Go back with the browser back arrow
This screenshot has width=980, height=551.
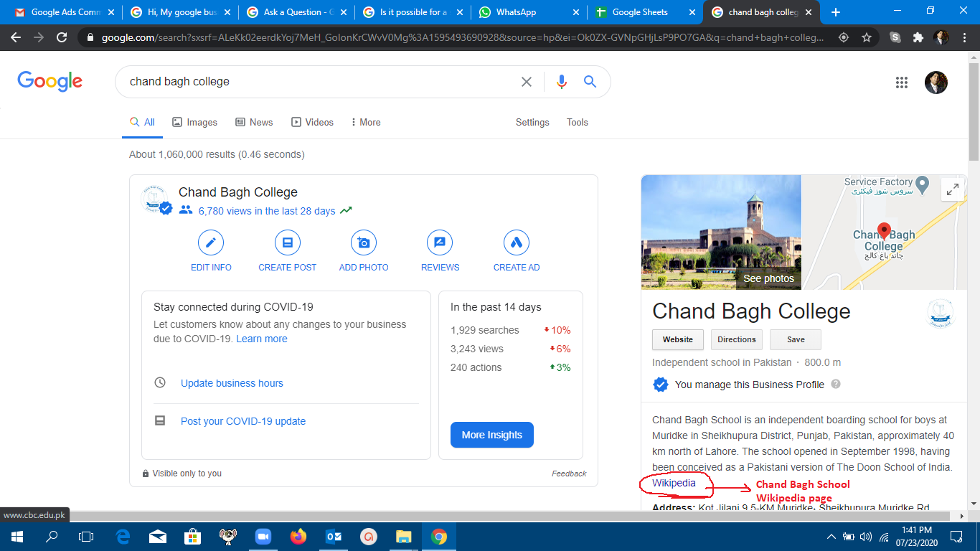pyautogui.click(x=16, y=37)
